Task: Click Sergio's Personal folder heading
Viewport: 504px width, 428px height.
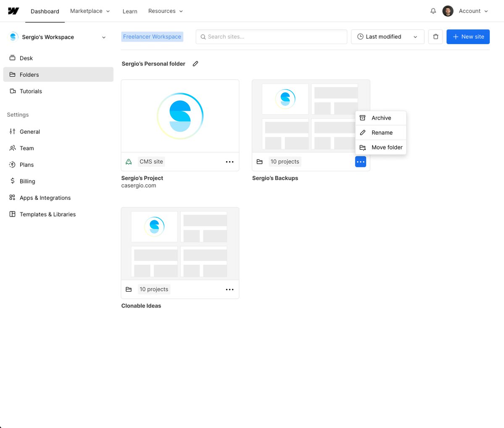Action: point(153,64)
